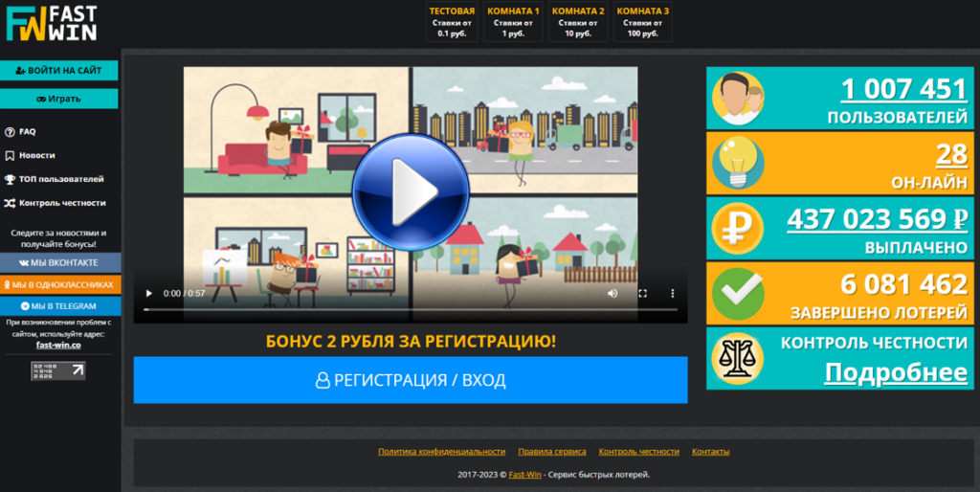Click the Новости bookmark icon
Screen dimensions: 980x492
pos(10,156)
